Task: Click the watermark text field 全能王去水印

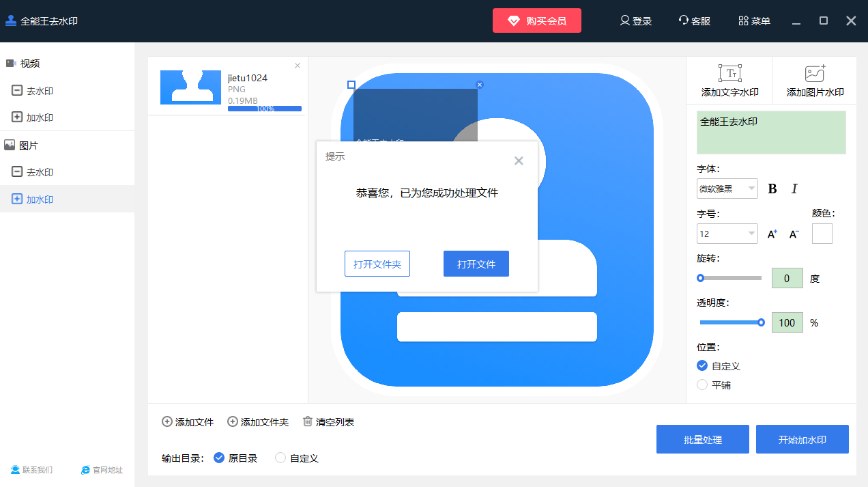Action: point(771,133)
